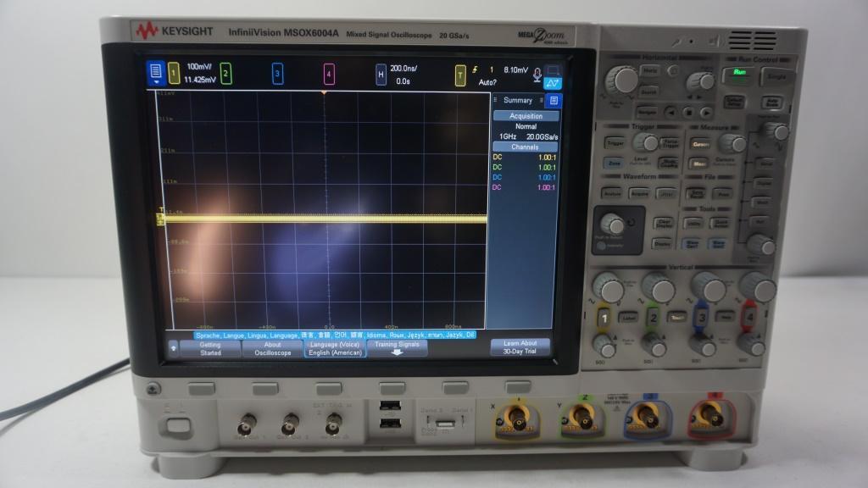Tap the yellow T trigger badge
This screenshot has width=868, height=488.
click(460, 75)
